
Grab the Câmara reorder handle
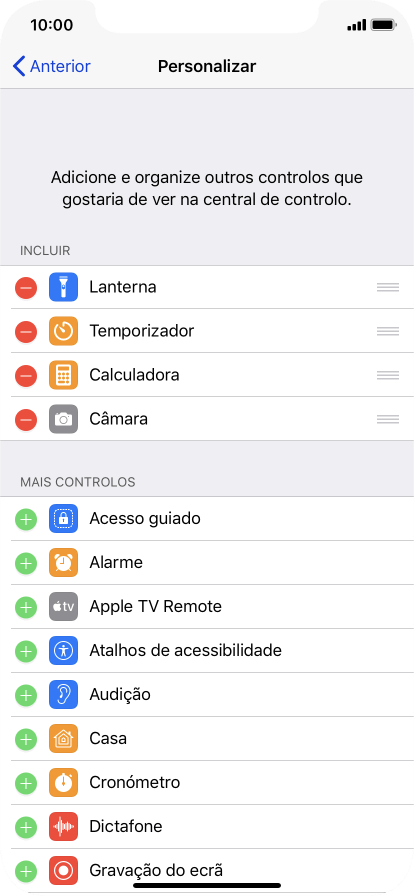(388, 419)
